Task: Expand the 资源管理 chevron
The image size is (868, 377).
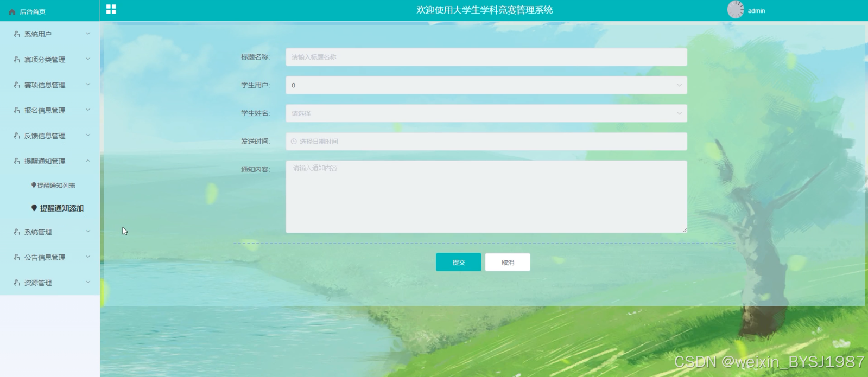Action: pyautogui.click(x=88, y=283)
